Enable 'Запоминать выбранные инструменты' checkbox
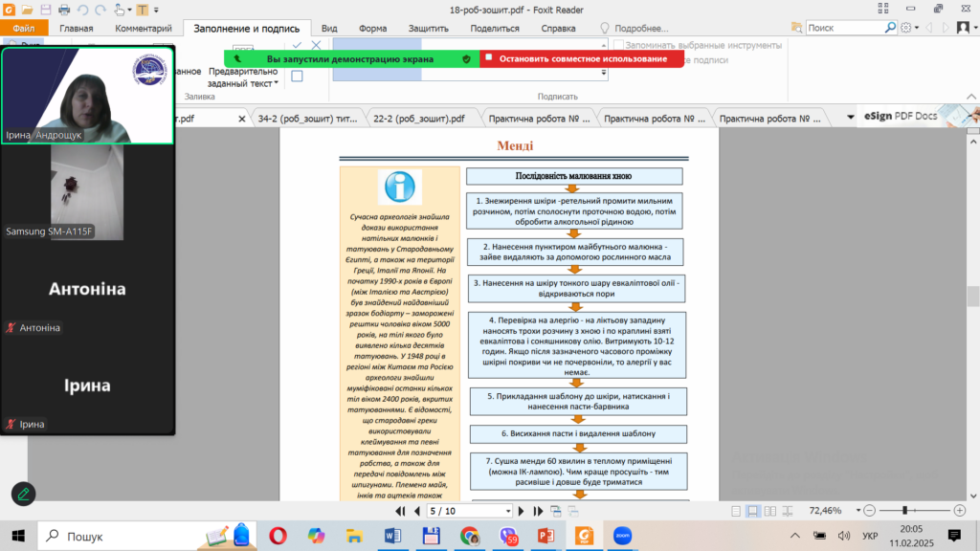Image resolution: width=980 pixels, height=551 pixels. (x=619, y=45)
